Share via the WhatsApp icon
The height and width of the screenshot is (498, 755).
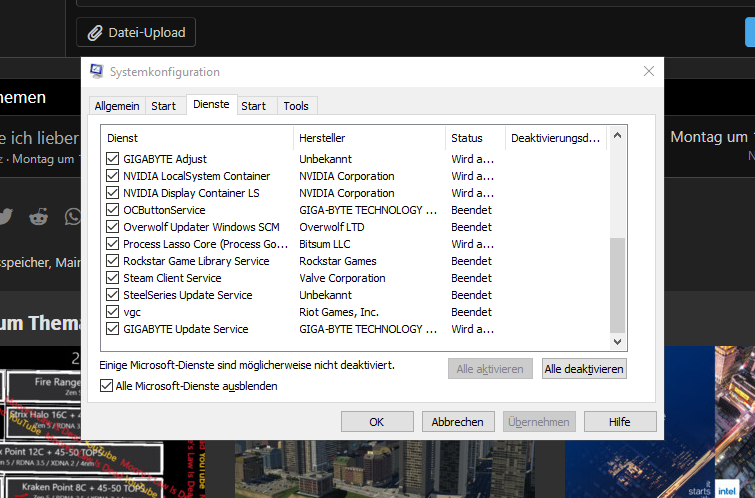click(x=73, y=217)
